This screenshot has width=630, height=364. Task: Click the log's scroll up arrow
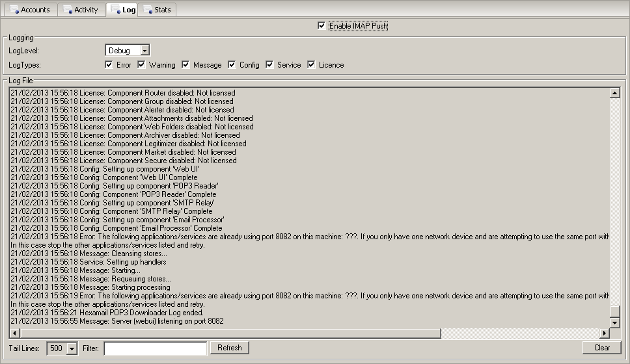614,93
